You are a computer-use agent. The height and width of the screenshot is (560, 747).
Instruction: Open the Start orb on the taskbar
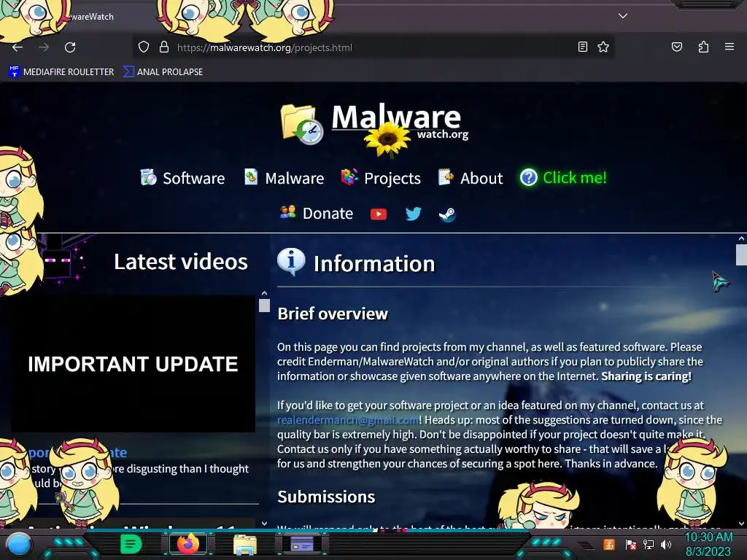(19, 544)
